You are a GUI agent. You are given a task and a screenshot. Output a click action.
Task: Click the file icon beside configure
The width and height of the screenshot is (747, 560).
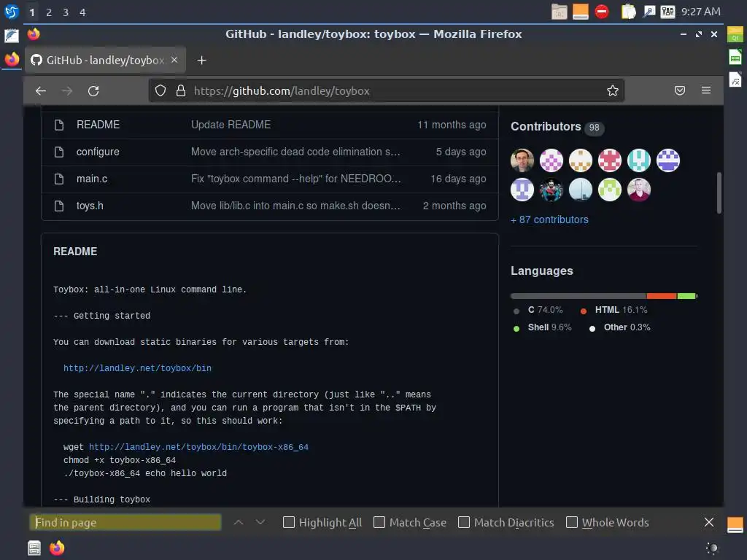click(x=59, y=152)
